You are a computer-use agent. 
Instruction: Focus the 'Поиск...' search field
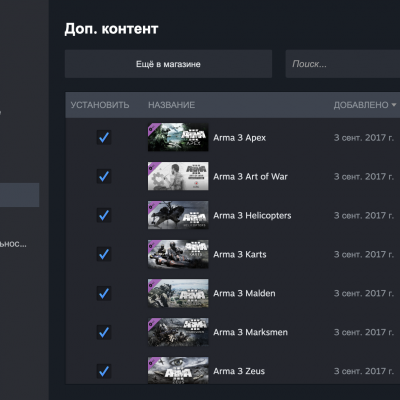(x=343, y=64)
